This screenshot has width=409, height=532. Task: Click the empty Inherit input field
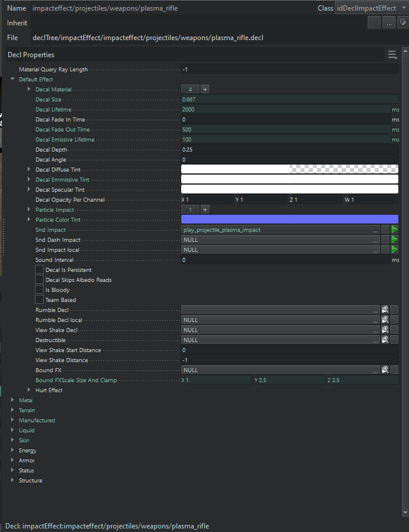click(198, 23)
